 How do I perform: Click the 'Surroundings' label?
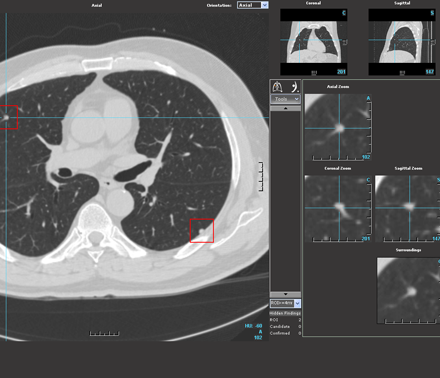pyautogui.click(x=408, y=250)
